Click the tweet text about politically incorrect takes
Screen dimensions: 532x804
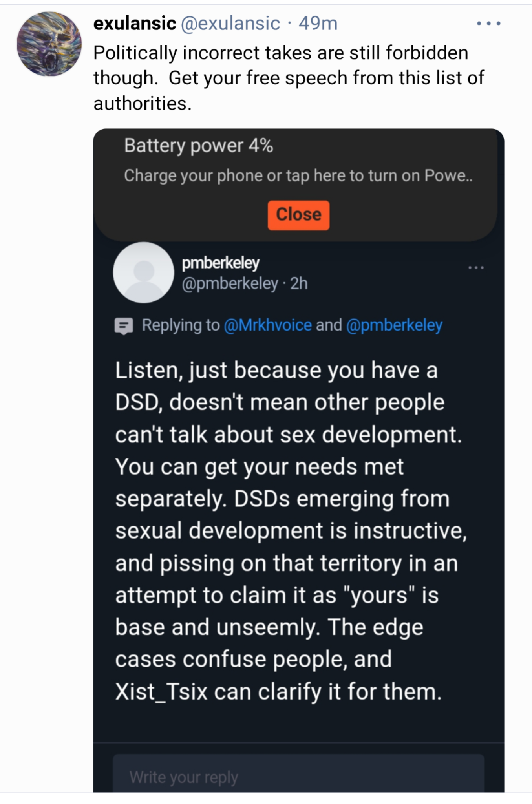pos(281,78)
